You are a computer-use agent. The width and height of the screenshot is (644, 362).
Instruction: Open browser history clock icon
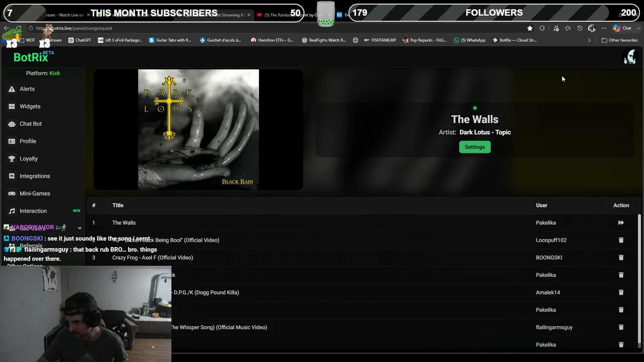pyautogui.click(x=580, y=28)
